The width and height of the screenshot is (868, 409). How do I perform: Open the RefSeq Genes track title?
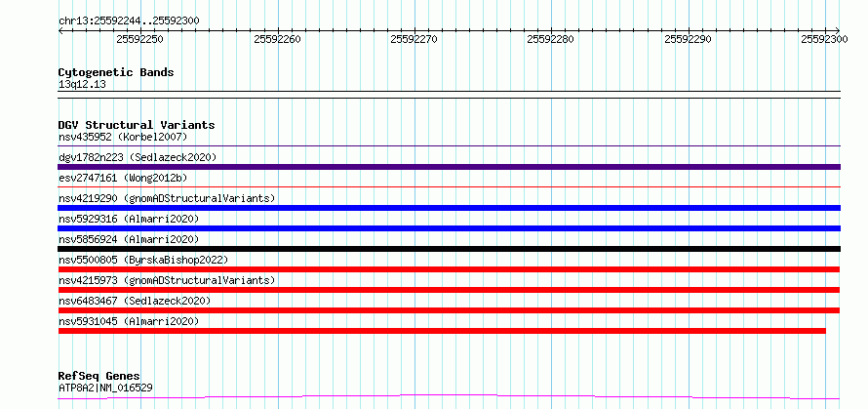click(99, 377)
